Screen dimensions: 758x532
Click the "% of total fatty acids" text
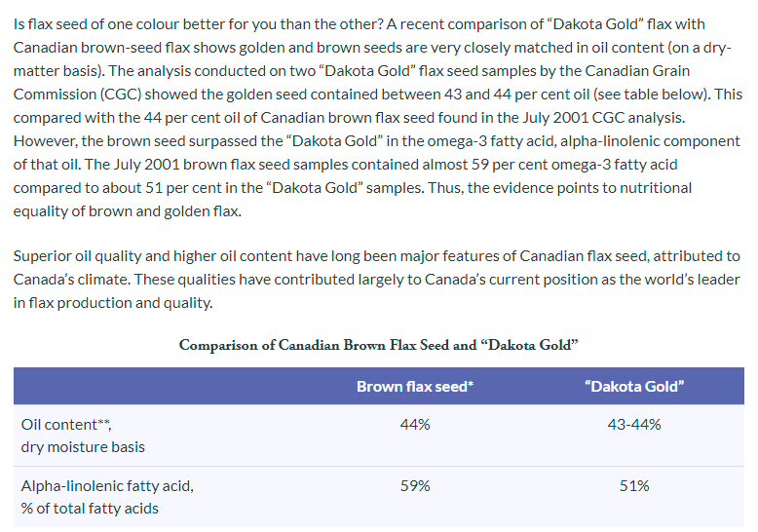[90, 508]
